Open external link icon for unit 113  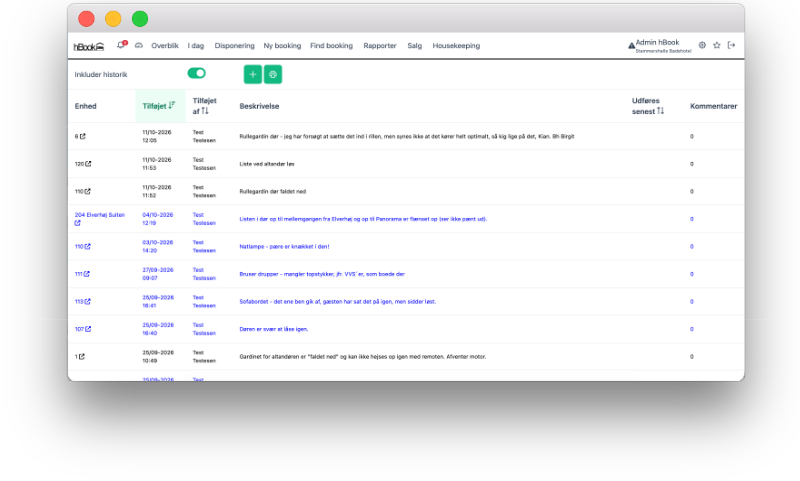pyautogui.click(x=88, y=301)
